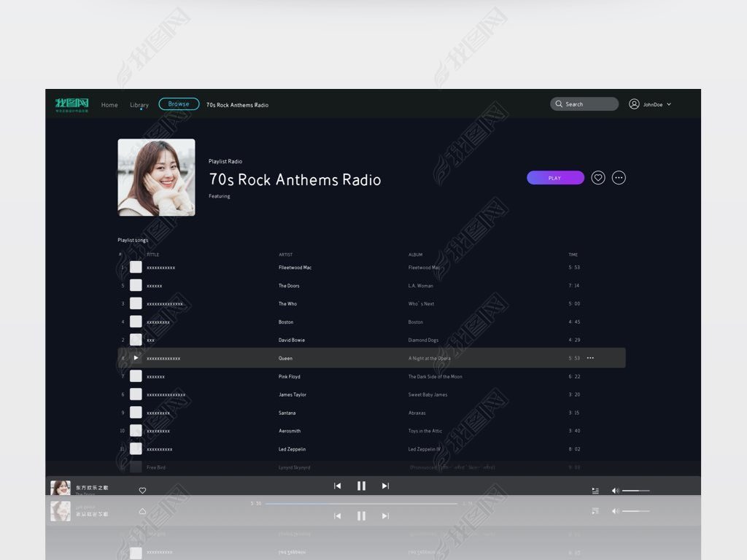Open the play queue list

pos(595,491)
